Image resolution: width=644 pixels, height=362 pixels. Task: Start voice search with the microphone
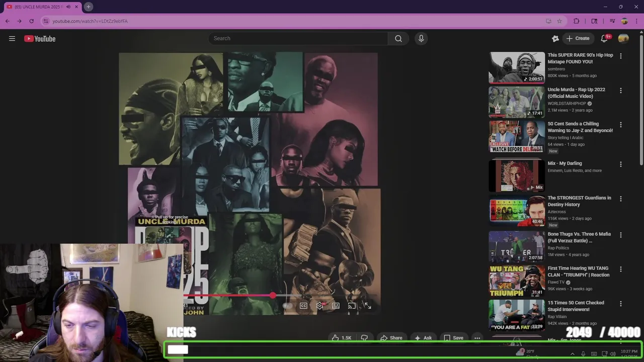click(421, 39)
